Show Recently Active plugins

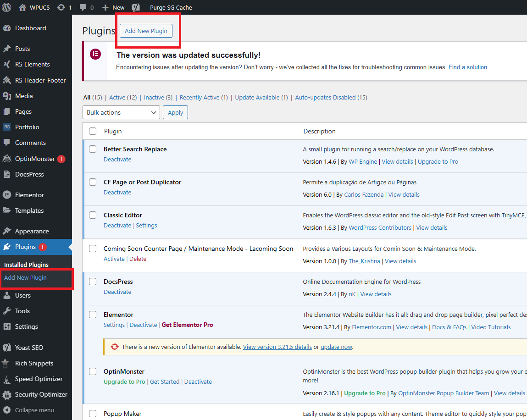204,98
